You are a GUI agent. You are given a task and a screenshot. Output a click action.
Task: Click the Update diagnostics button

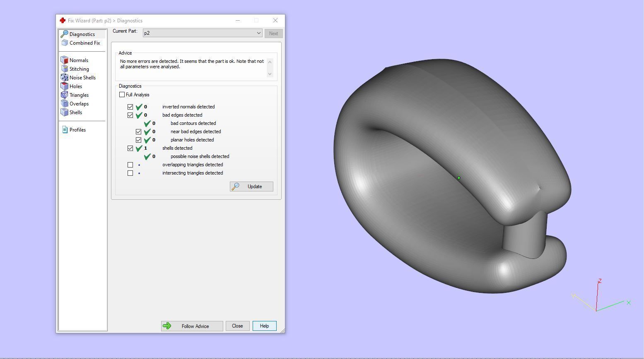251,187
